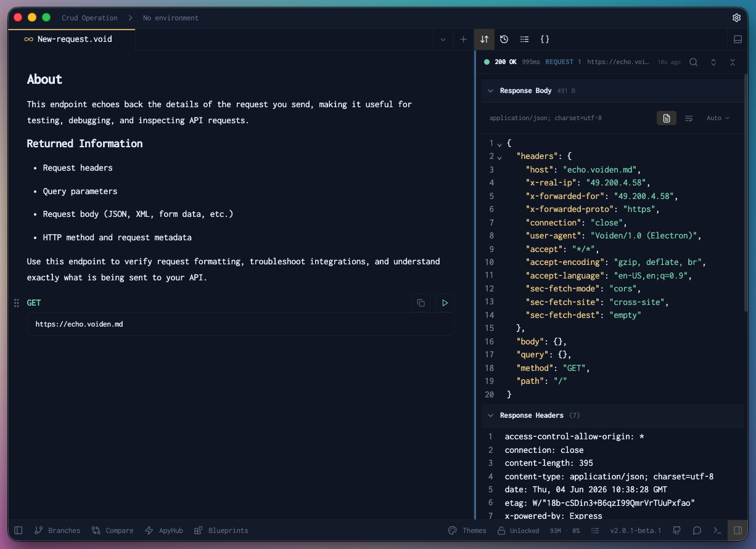Click the Crud Operation breadcrumb
This screenshot has height=549, width=756.
coord(89,18)
